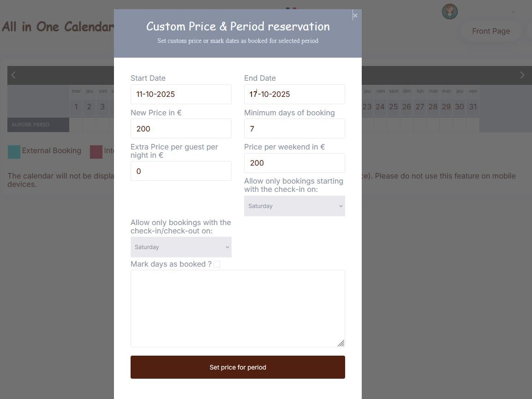Viewport: 532px width, 399px height.
Task: Edit the Price per weekend field
Action: point(294,163)
